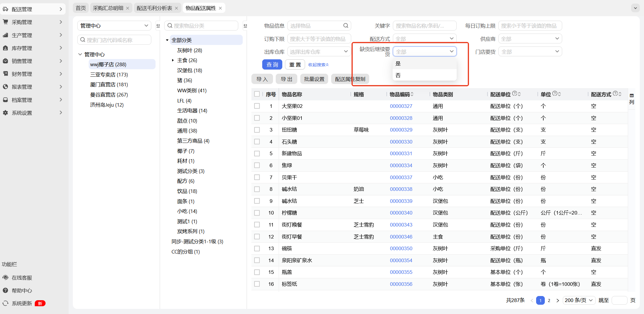
Task: Click the 配送管理 truck icon in sidebar
Action: pyautogui.click(x=5, y=9)
